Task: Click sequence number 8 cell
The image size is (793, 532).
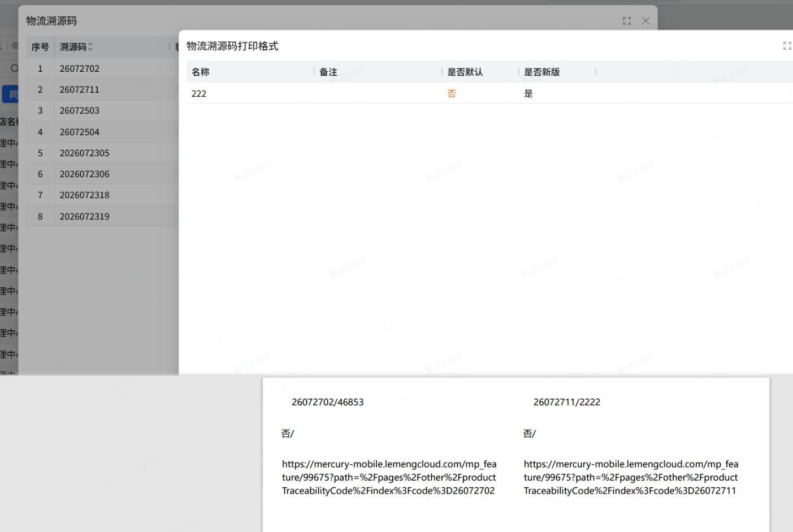Action: (x=40, y=217)
